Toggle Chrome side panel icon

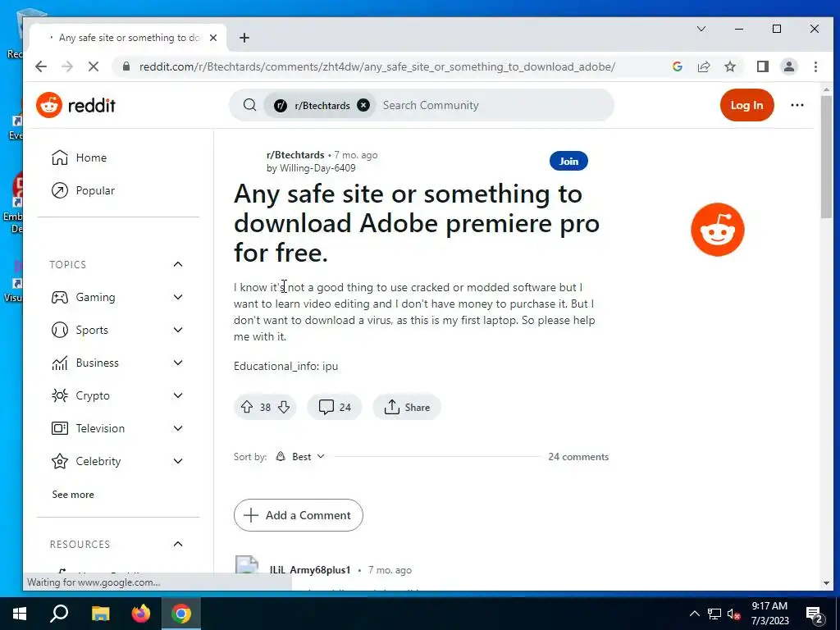(762, 66)
